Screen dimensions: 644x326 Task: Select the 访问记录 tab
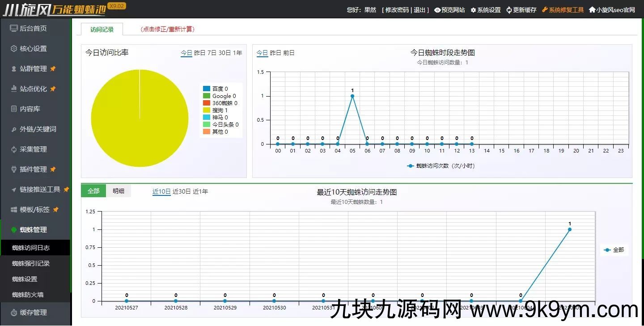[x=102, y=30]
